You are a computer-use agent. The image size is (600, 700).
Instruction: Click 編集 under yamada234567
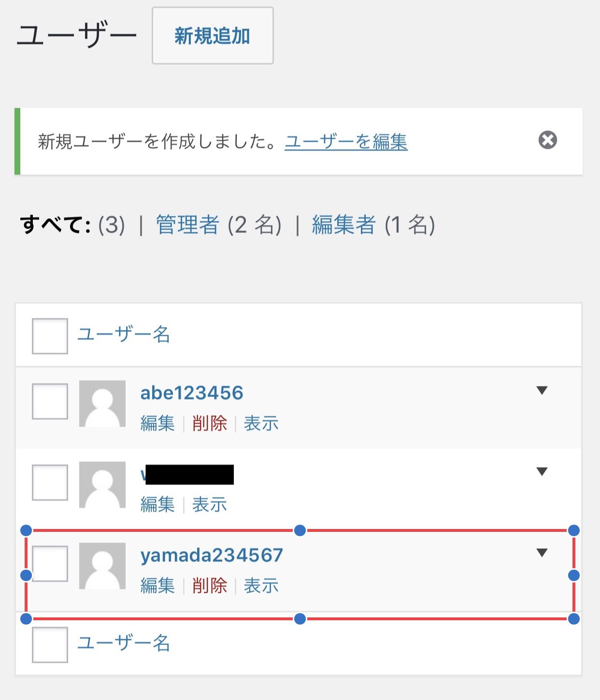(x=157, y=586)
